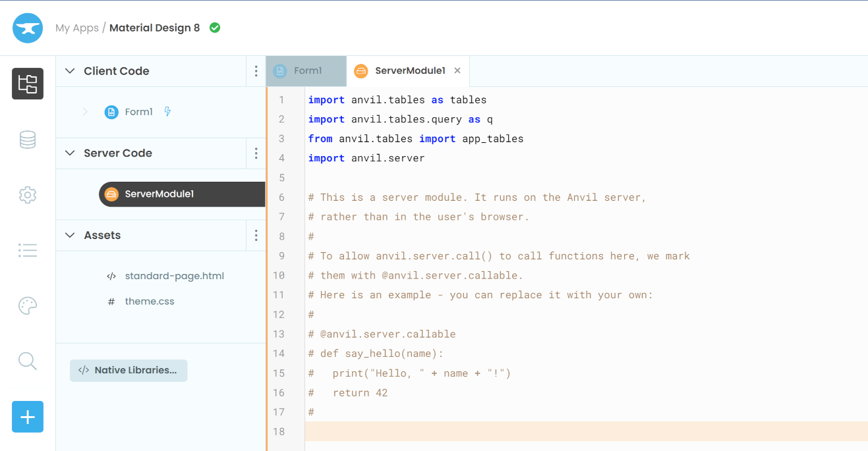Image resolution: width=868 pixels, height=451 pixels.
Task: Click the Native Libraries button
Action: pos(128,370)
